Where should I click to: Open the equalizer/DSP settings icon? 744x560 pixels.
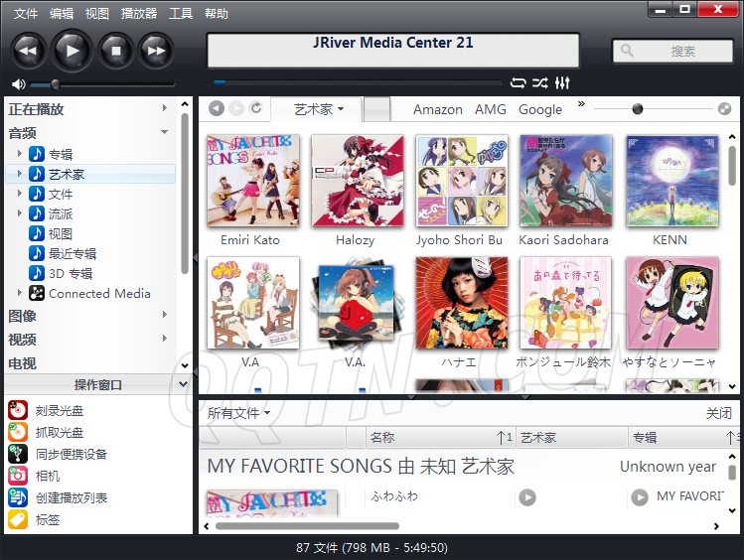(x=563, y=83)
